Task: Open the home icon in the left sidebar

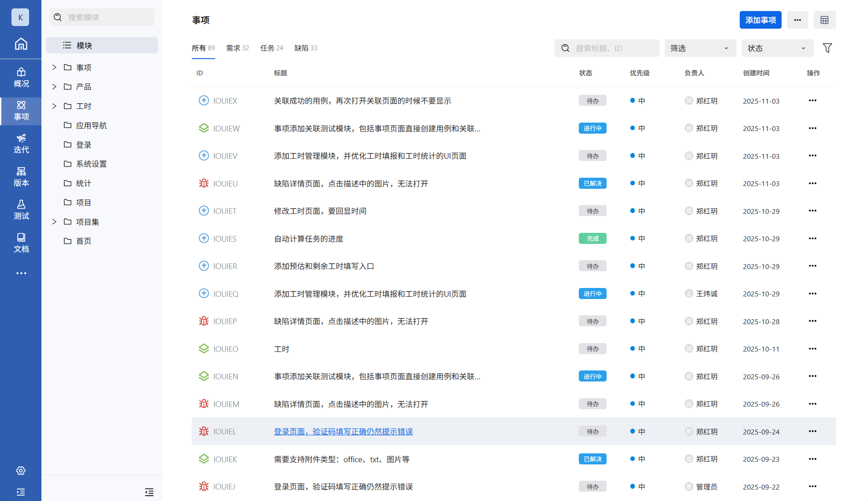Action: point(21,44)
